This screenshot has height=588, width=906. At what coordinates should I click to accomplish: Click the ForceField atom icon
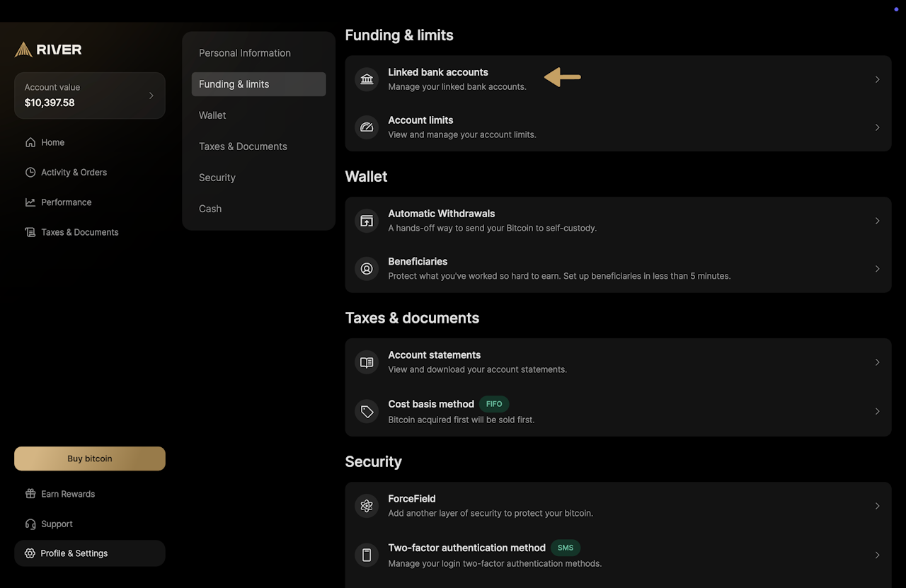click(x=367, y=506)
